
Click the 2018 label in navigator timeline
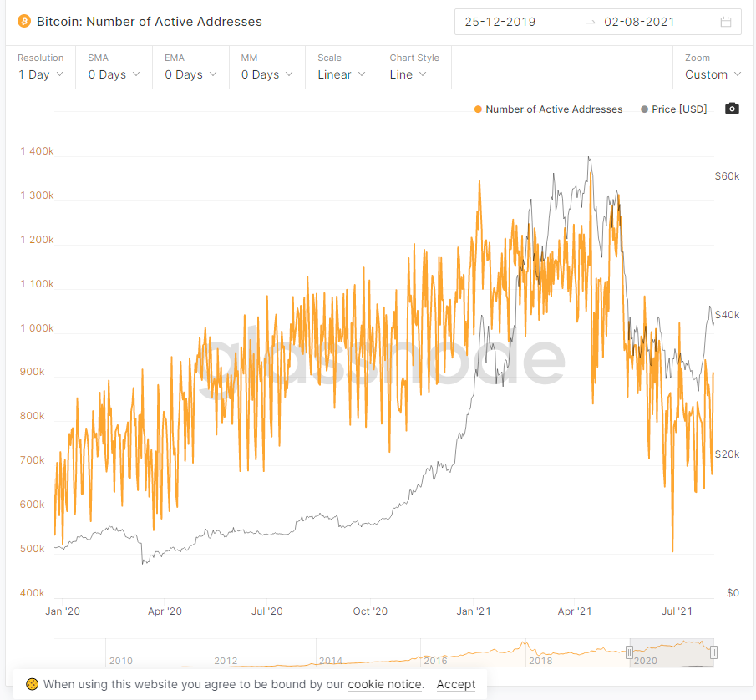(540, 661)
